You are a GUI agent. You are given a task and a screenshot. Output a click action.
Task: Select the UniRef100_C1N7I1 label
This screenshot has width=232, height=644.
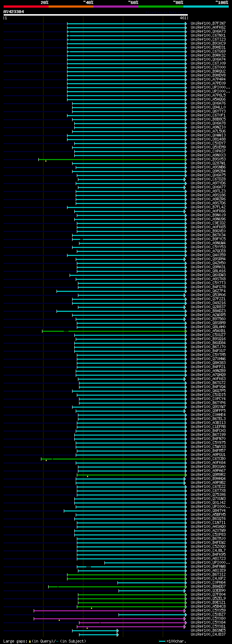click(208, 523)
